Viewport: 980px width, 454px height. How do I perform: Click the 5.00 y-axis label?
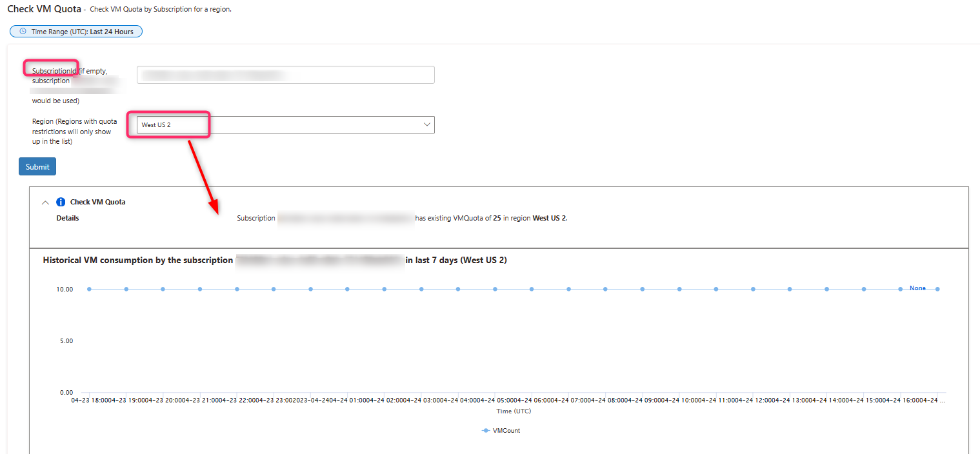click(x=66, y=340)
